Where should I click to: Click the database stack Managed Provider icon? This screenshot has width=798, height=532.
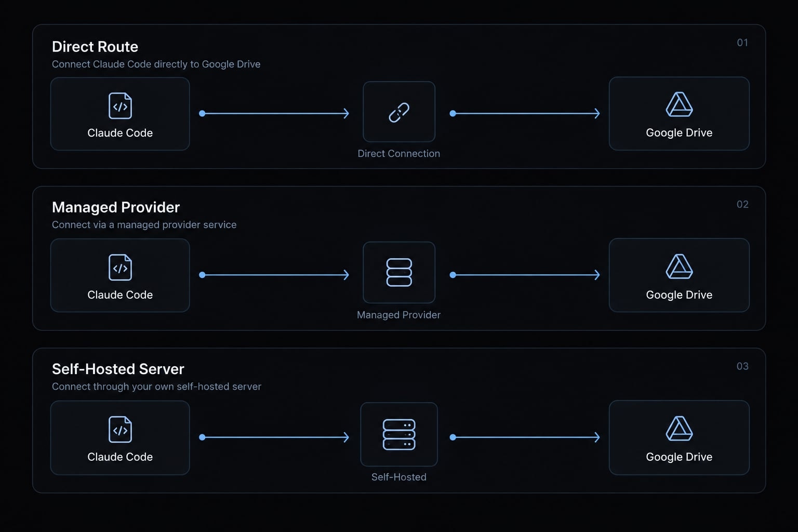click(x=399, y=272)
